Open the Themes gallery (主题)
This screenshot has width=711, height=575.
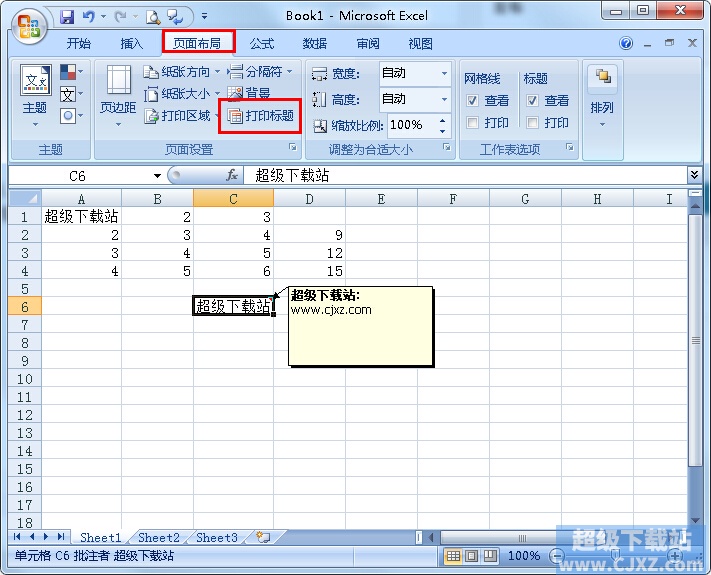[35, 96]
